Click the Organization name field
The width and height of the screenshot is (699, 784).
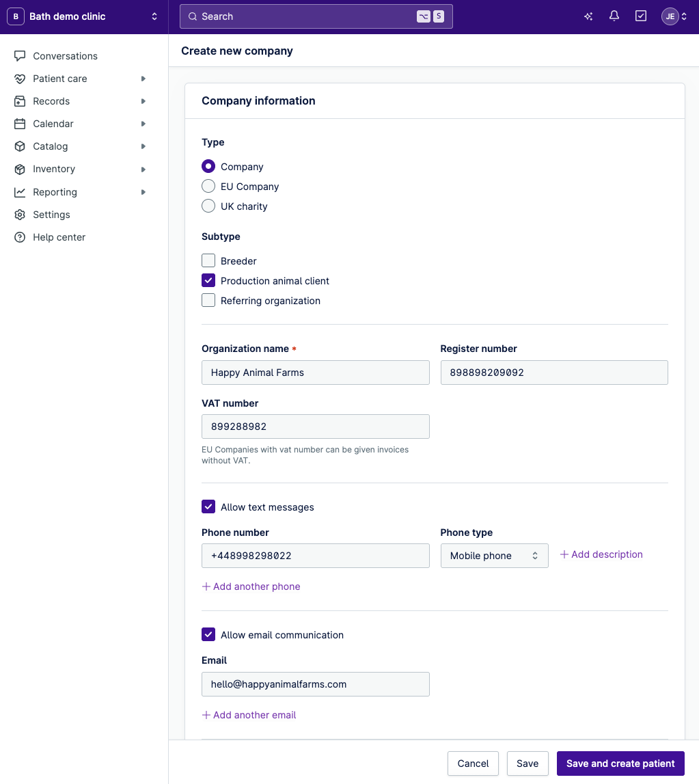click(316, 373)
